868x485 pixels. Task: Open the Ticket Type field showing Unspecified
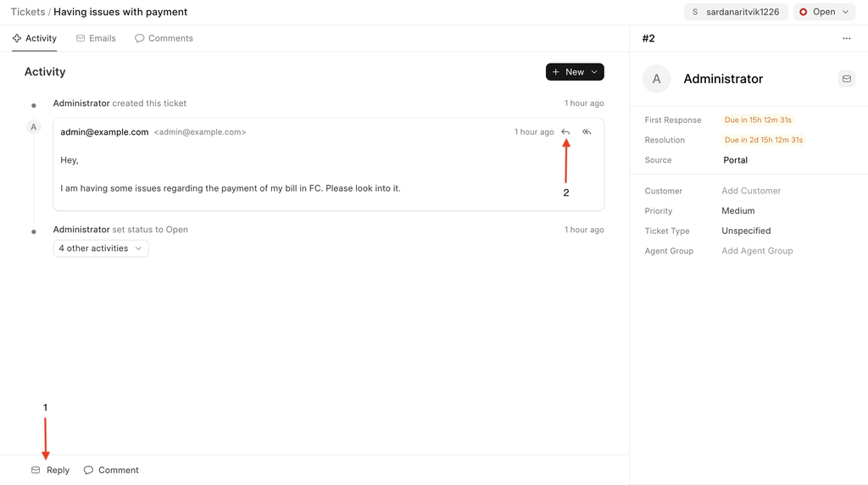(746, 231)
